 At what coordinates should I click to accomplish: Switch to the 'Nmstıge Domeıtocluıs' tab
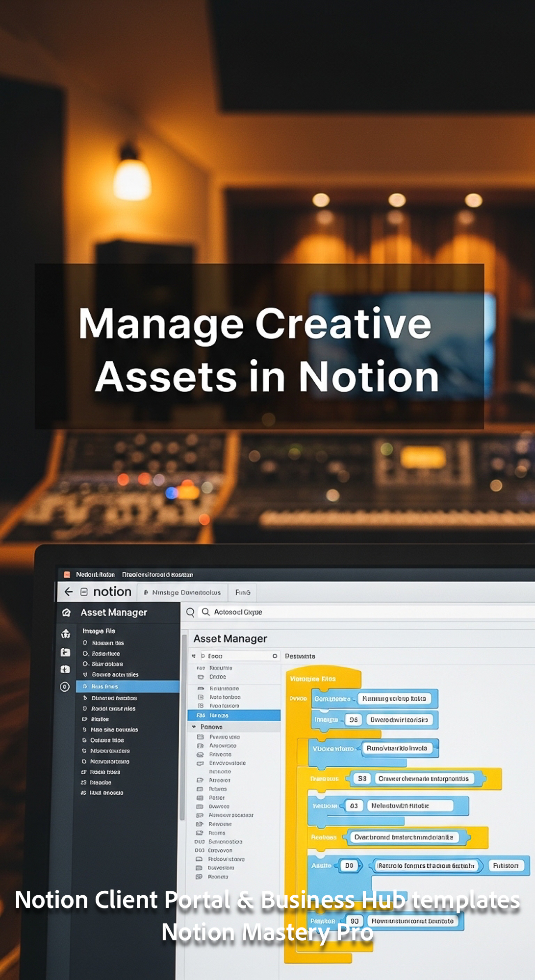pos(183,592)
